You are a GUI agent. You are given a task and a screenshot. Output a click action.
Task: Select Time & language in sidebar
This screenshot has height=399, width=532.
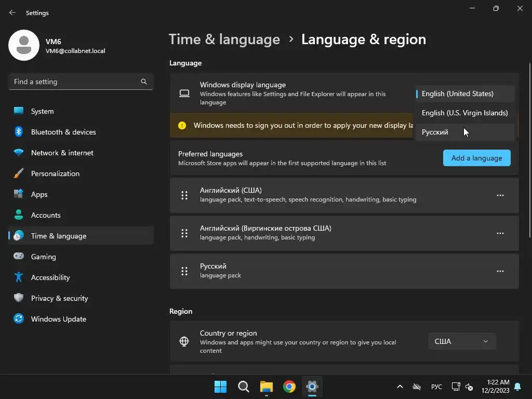(81, 236)
